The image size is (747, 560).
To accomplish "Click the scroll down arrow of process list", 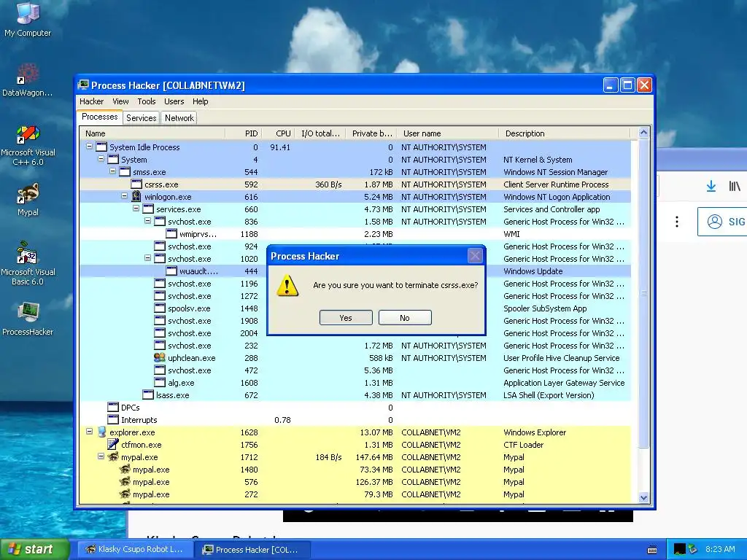I will point(643,497).
